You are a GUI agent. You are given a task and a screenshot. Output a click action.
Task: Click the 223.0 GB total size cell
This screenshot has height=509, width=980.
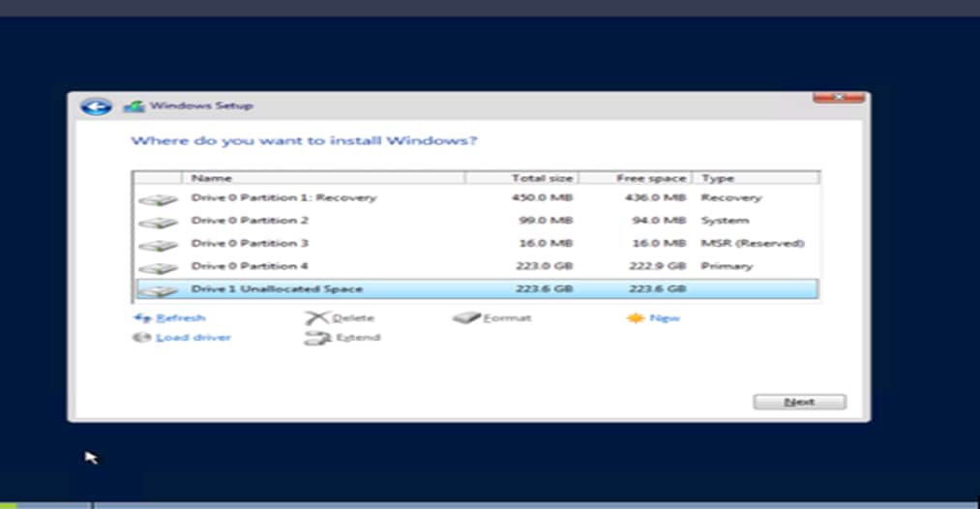click(544, 266)
